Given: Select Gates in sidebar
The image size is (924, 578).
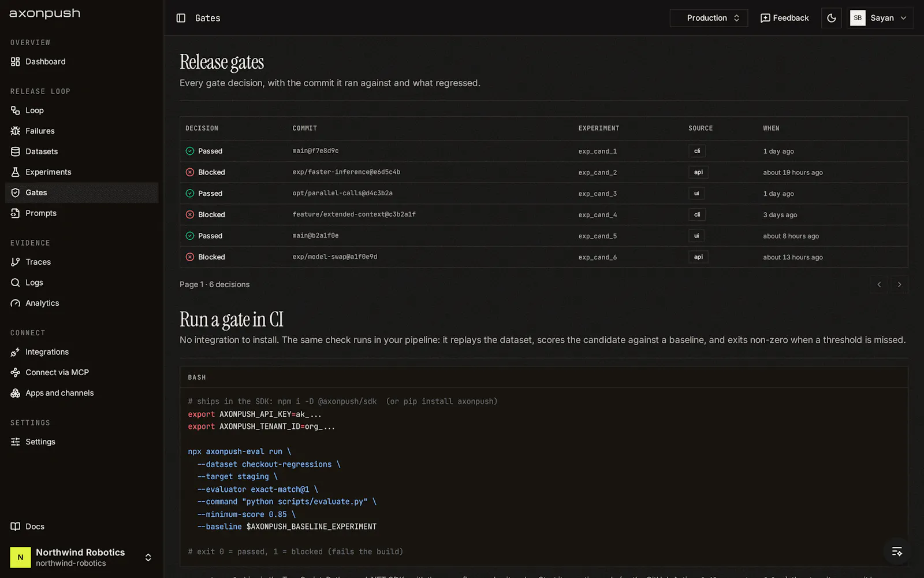Looking at the screenshot, I should 81,192.
